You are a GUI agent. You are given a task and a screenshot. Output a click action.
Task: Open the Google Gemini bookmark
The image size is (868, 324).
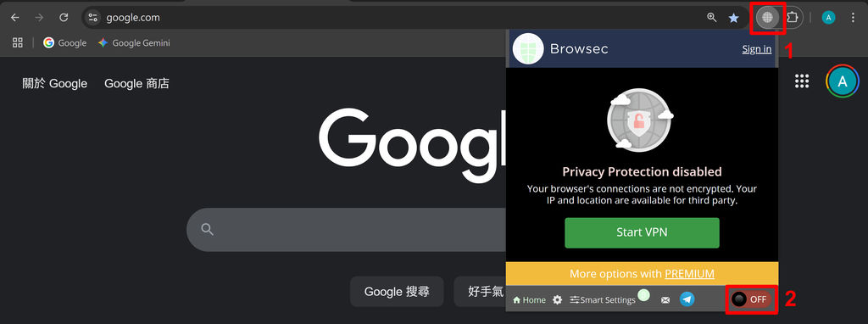[x=134, y=42]
